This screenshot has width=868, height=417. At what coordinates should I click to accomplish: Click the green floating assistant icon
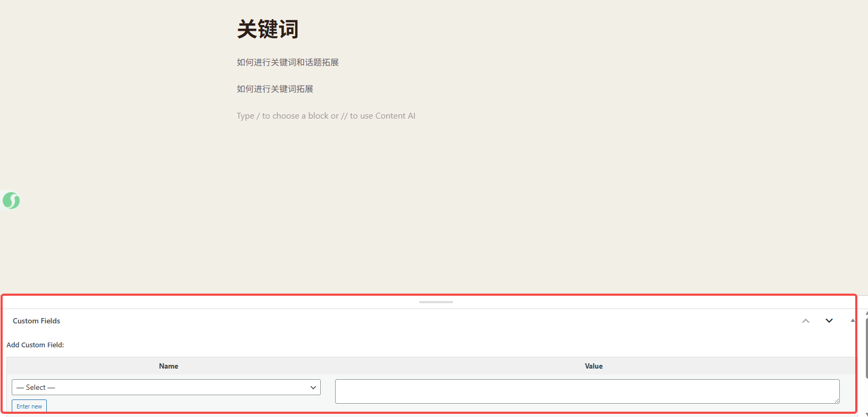coord(11,201)
